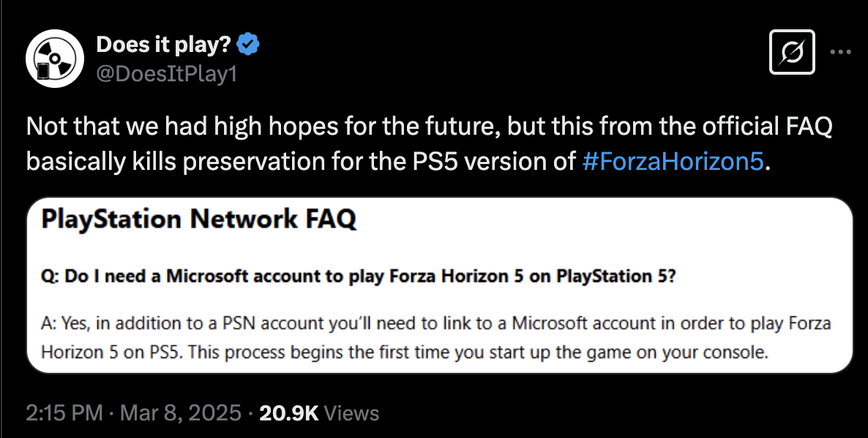Visit the @DoesItPlay1 handle
868x438 pixels.
pyautogui.click(x=167, y=74)
